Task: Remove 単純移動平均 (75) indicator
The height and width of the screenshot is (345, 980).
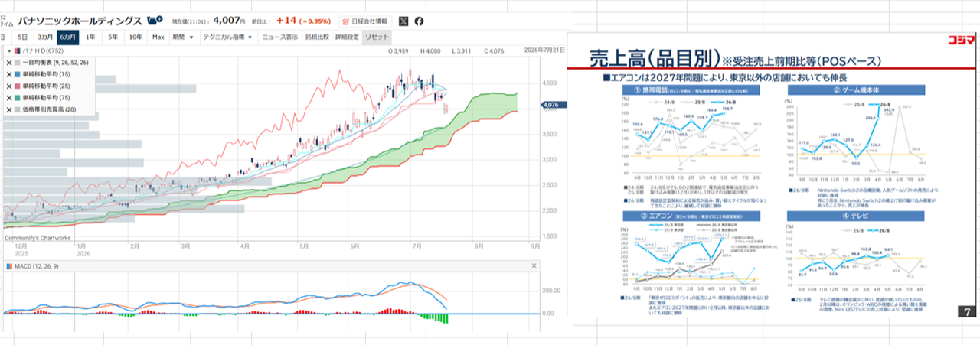Action: click(x=8, y=98)
